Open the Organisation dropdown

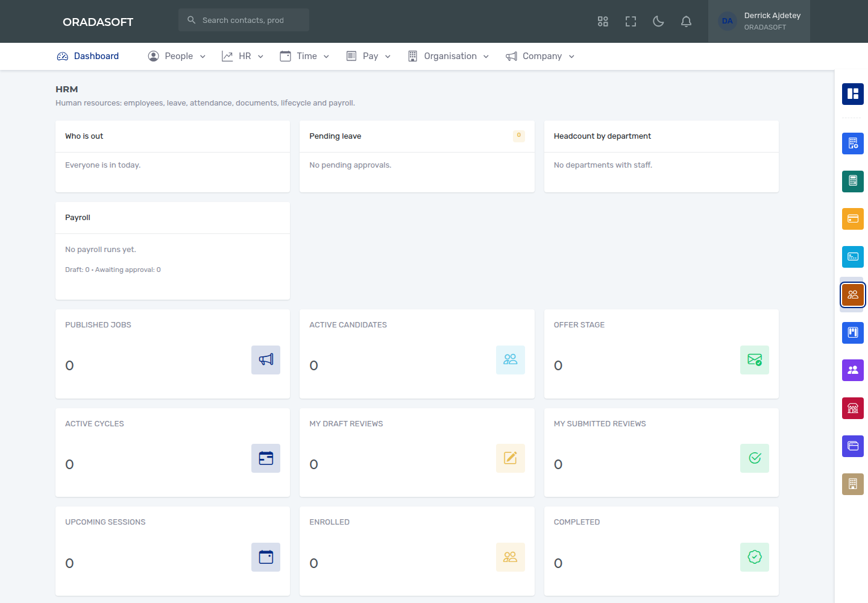[448, 56]
